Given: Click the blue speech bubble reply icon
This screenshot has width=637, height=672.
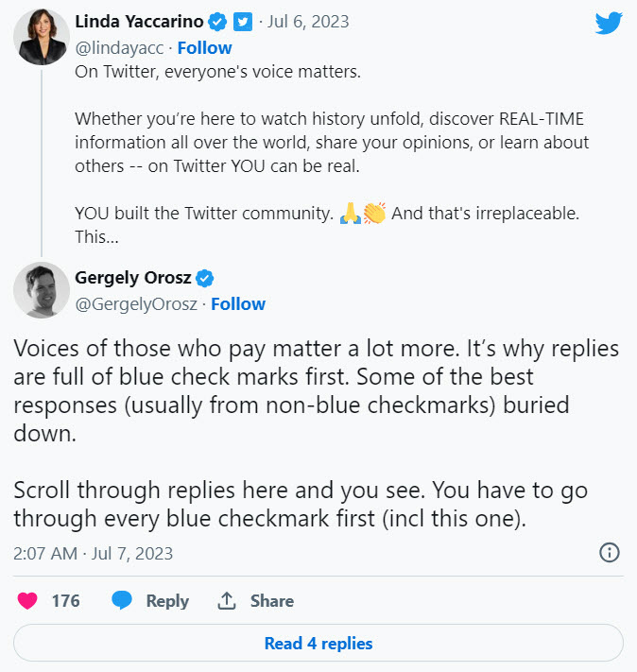Looking at the screenshot, I should (x=122, y=600).
